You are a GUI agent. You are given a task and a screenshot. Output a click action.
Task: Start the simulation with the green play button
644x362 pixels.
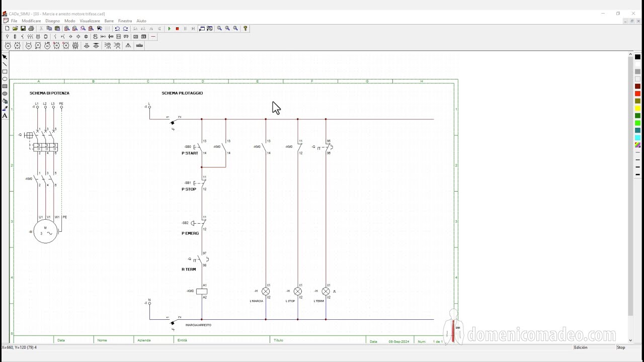point(169,29)
